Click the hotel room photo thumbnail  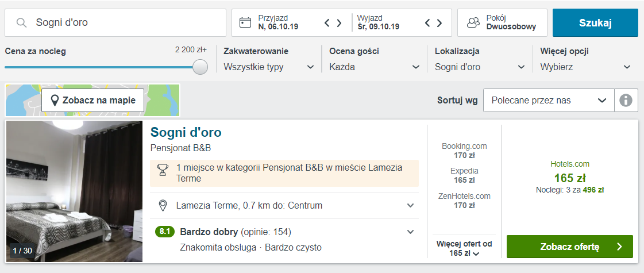[74, 191]
